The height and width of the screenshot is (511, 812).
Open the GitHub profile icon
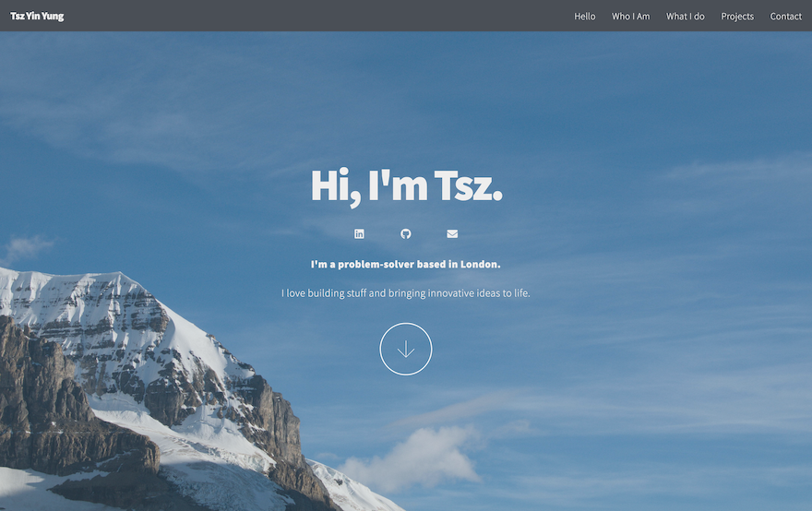point(405,234)
